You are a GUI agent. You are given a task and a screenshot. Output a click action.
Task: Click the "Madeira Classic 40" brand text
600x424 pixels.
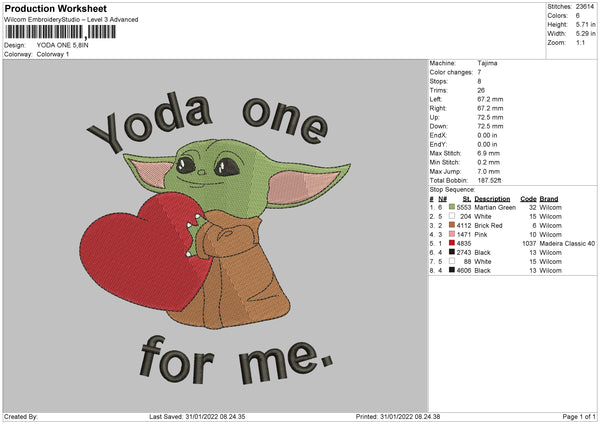click(x=567, y=243)
